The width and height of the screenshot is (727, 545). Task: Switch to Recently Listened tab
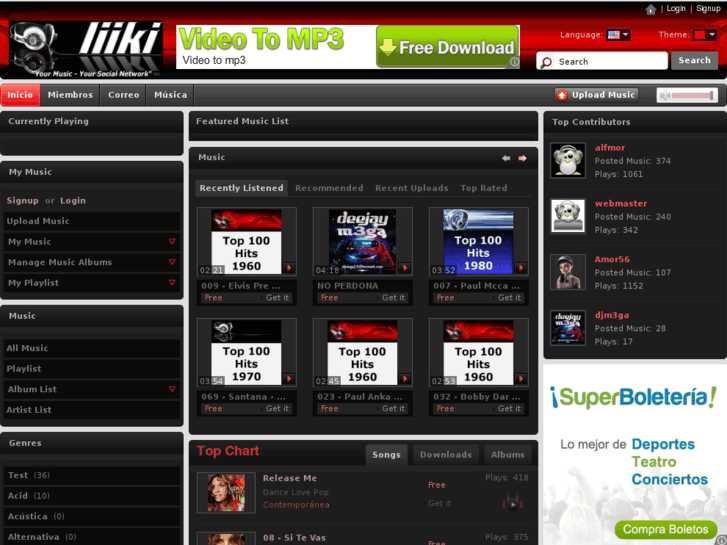click(x=241, y=188)
